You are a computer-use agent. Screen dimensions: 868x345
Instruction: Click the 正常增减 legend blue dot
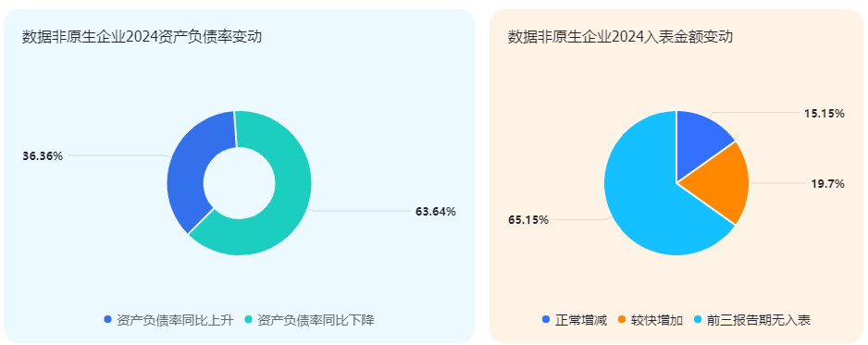(546, 319)
